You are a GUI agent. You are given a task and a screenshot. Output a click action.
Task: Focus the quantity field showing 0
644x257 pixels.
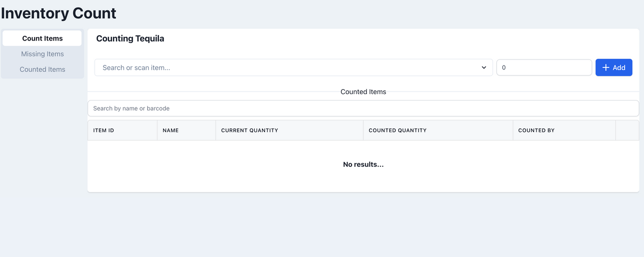(x=544, y=68)
